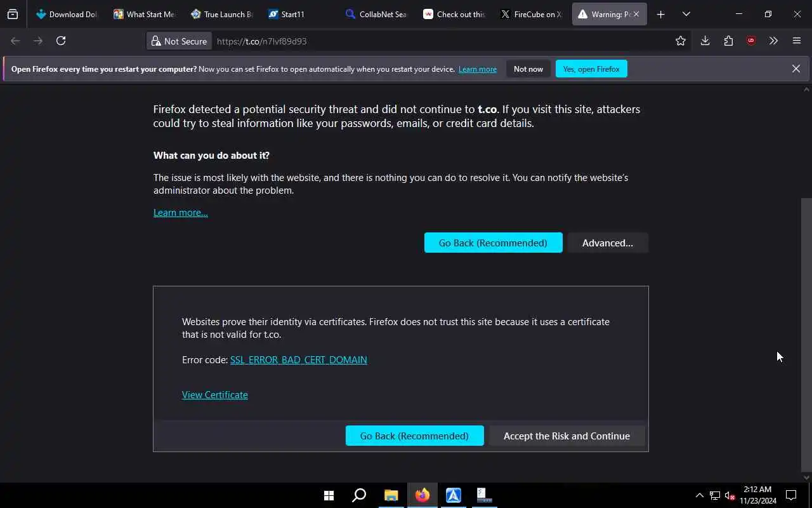Bookmark this page with the star icon

click(681, 41)
